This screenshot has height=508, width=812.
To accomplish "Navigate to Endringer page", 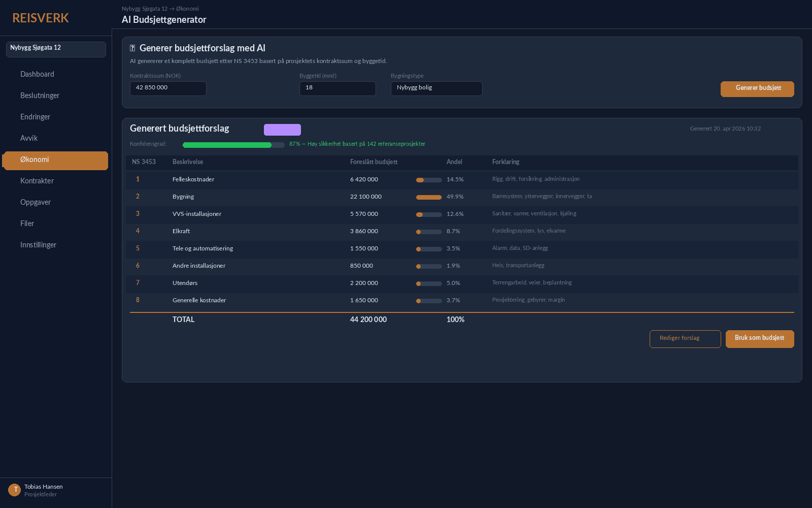I will [35, 117].
